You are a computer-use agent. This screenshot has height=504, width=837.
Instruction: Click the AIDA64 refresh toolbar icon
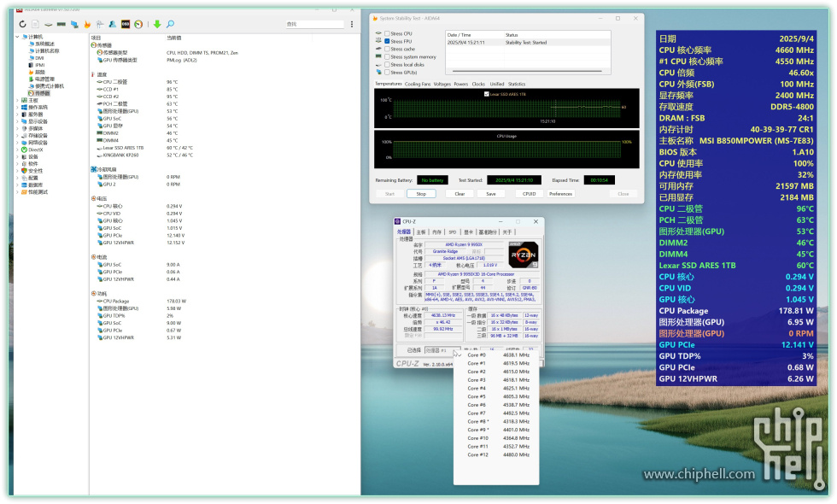tap(22, 24)
